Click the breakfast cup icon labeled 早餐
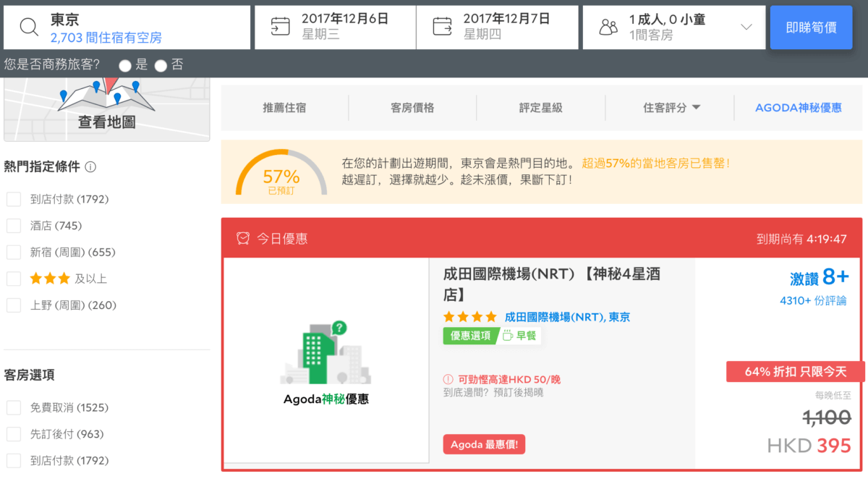 pos(507,335)
